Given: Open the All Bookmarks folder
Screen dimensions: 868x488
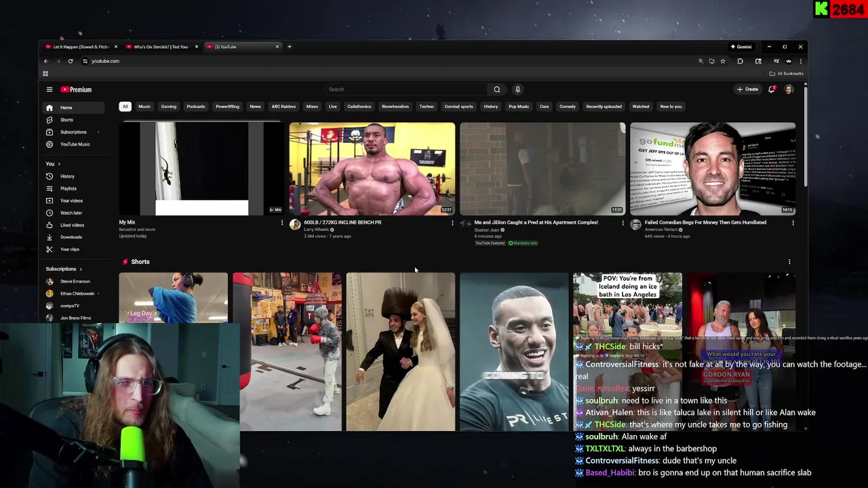Looking at the screenshot, I should coord(787,73).
